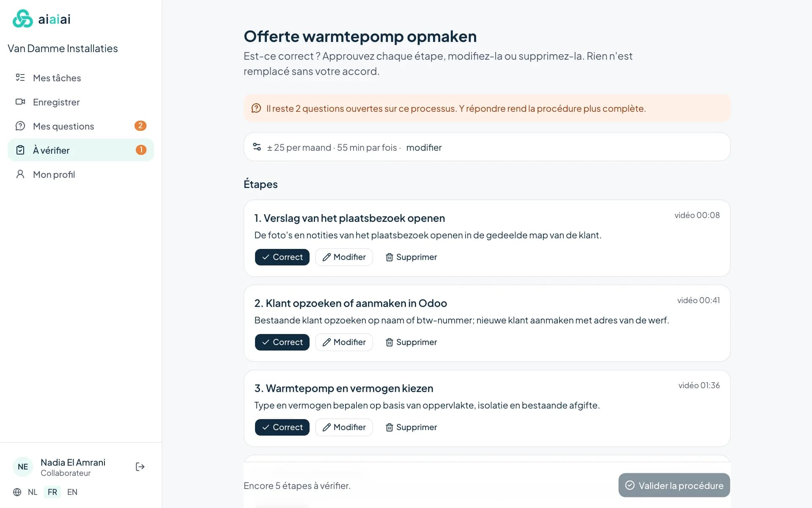Click the globe language icon
Viewport: 812px width, 508px height.
pyautogui.click(x=17, y=492)
